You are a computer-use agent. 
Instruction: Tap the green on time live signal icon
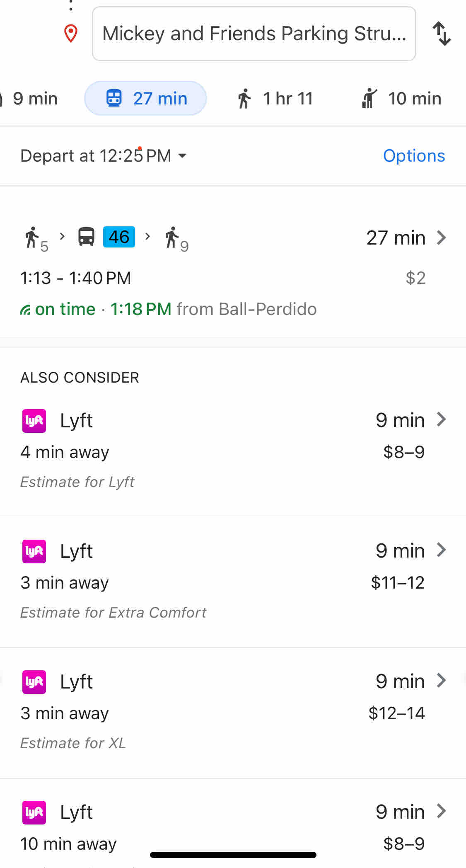pyautogui.click(x=25, y=310)
